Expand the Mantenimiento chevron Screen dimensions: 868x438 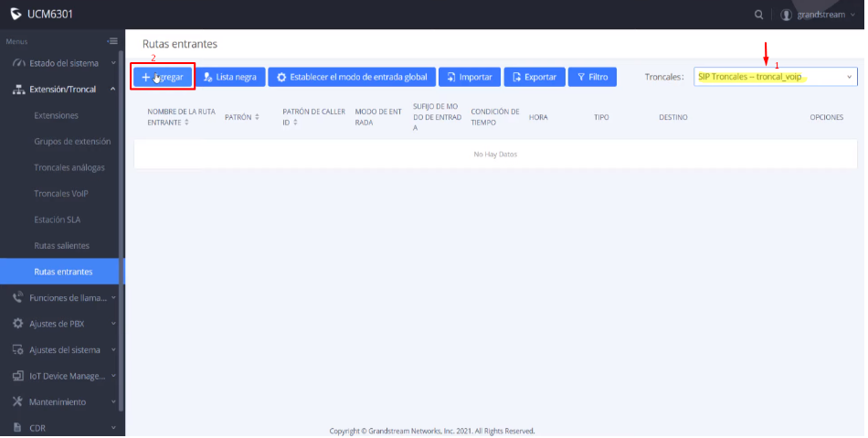[x=113, y=402]
